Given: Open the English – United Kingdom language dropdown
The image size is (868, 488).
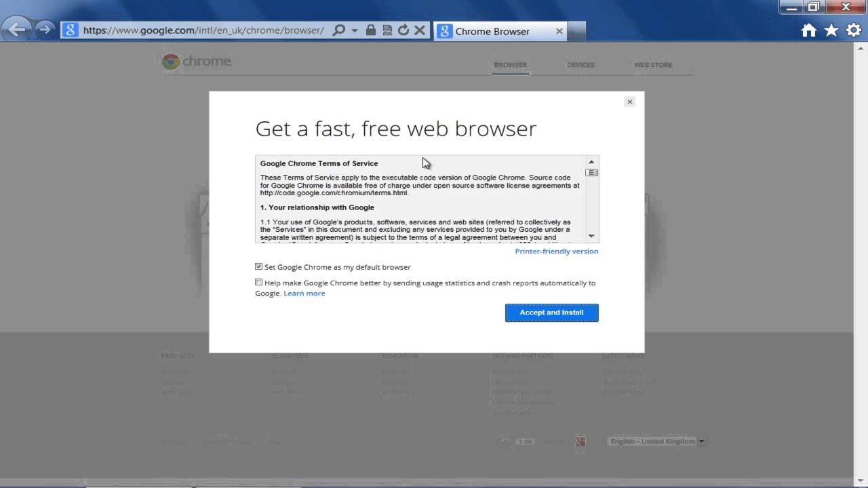Looking at the screenshot, I should pos(656,441).
